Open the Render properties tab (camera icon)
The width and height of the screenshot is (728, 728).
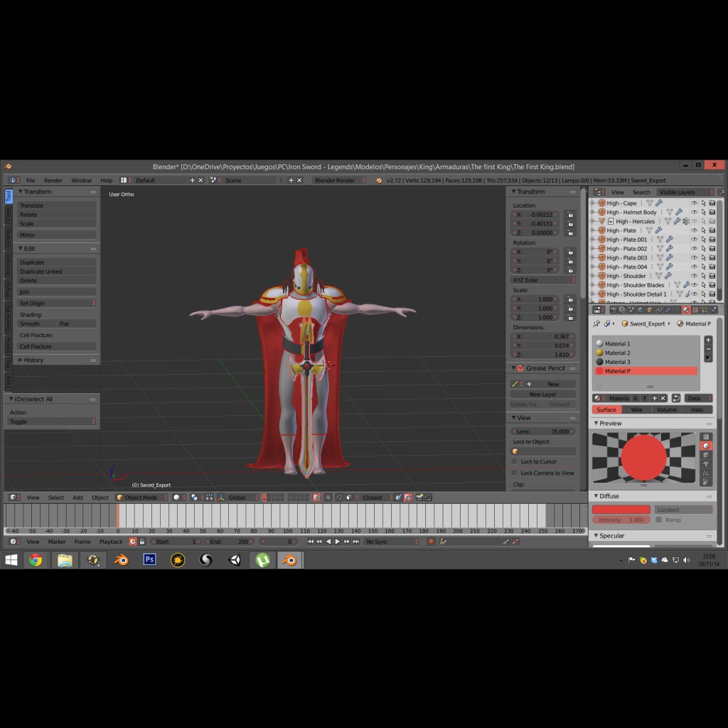tap(614, 311)
